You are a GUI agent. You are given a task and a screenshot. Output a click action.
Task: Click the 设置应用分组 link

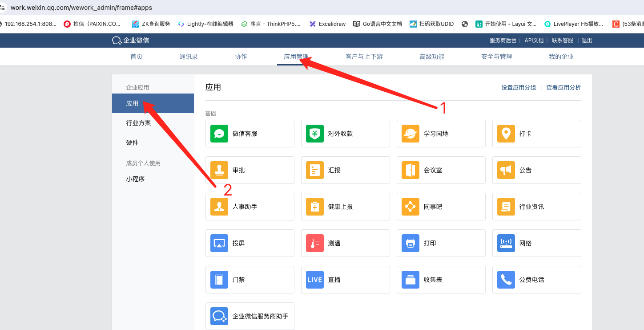click(519, 88)
